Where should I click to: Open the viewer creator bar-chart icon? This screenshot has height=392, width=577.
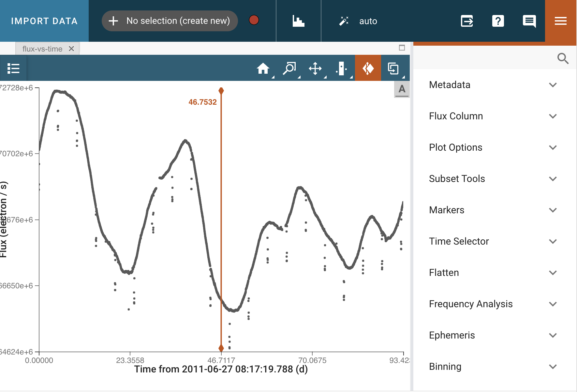click(x=298, y=21)
